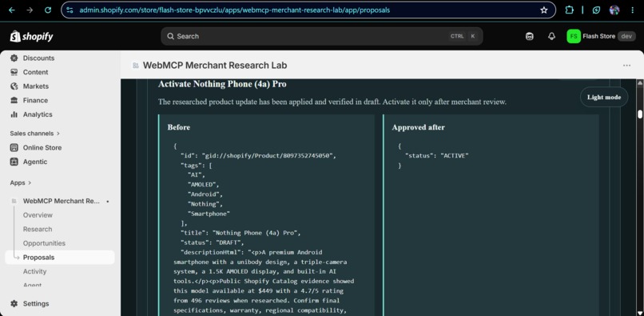
Task: Select the Proposals page
Action: click(60, 258)
